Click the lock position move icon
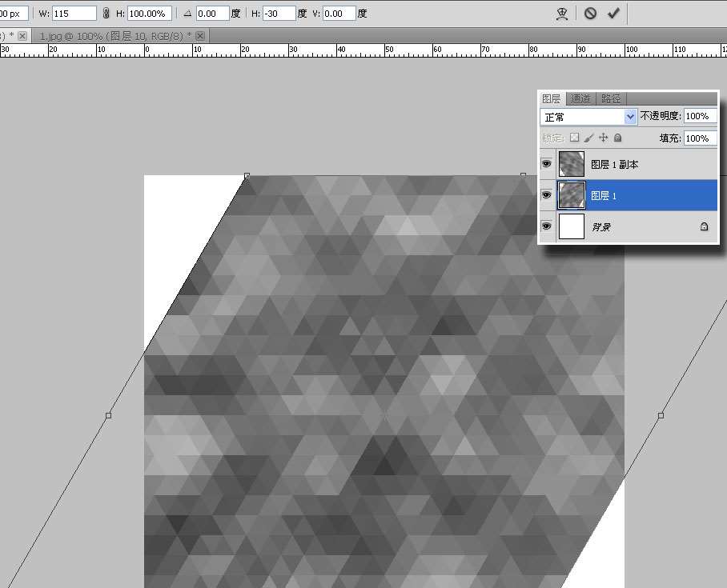This screenshot has width=727, height=588. click(604, 138)
